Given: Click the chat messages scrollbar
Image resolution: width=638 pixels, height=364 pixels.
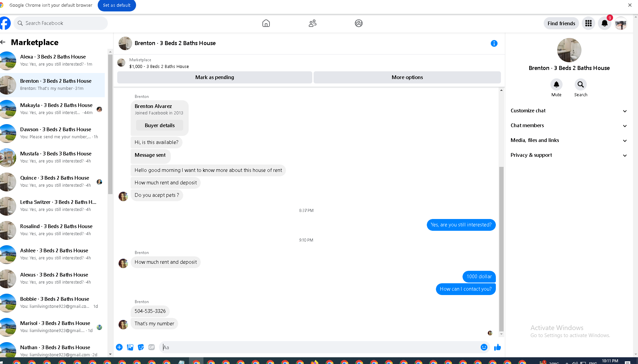Looking at the screenshot, I should tap(501, 249).
